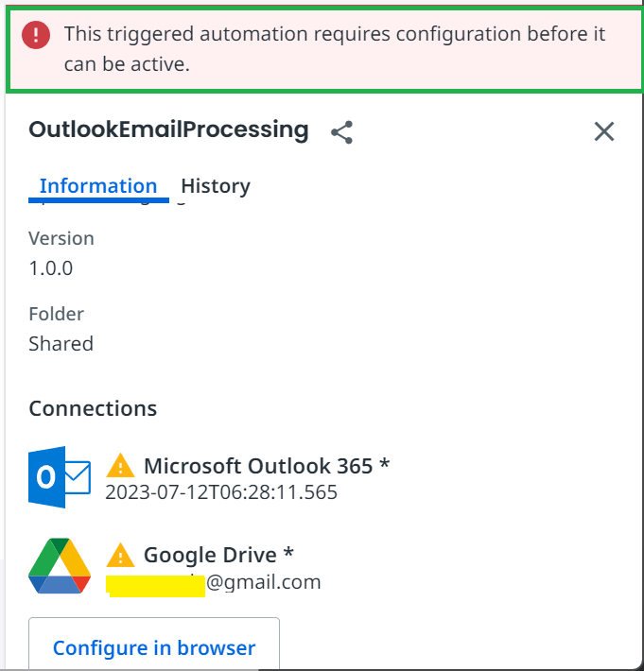Viewport: 644px width, 671px height.
Task: Click the OutlookEmailProcessing title heading
Action: coord(168,129)
